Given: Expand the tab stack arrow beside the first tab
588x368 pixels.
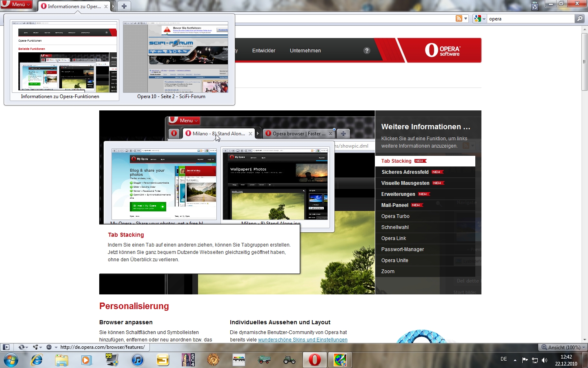Looking at the screenshot, I should click(114, 6).
